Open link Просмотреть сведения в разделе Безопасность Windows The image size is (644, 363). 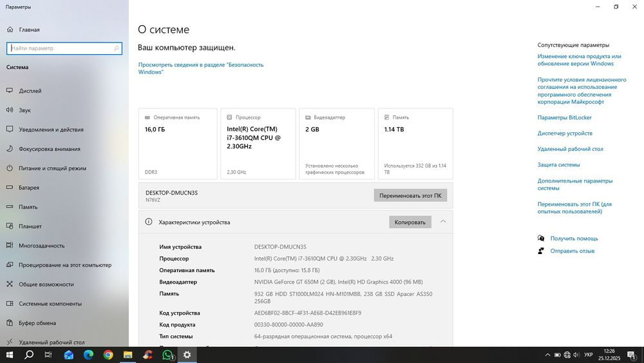point(201,68)
